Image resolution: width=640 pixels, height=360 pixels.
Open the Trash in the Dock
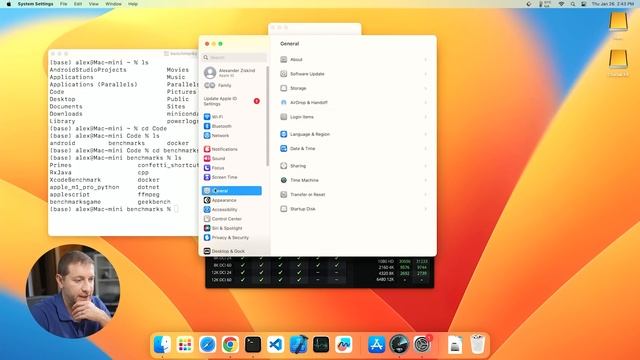point(477,345)
